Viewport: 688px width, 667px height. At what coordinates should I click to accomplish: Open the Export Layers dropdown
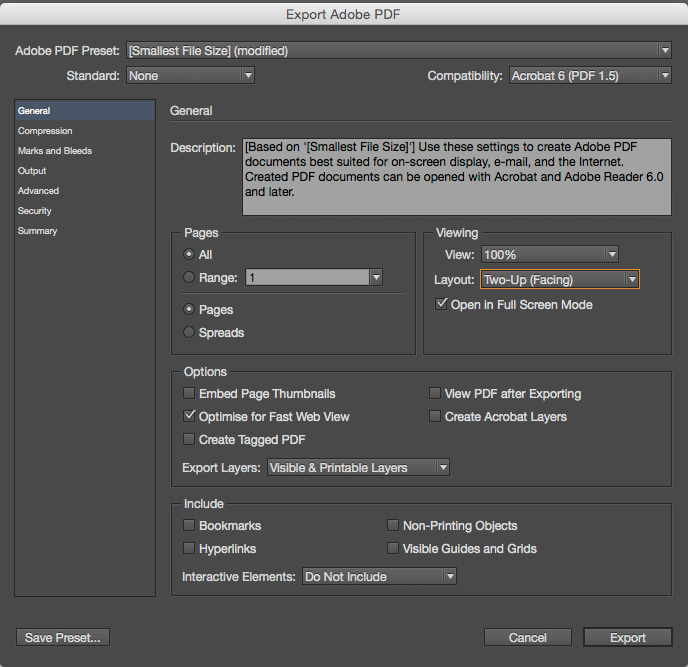358,467
